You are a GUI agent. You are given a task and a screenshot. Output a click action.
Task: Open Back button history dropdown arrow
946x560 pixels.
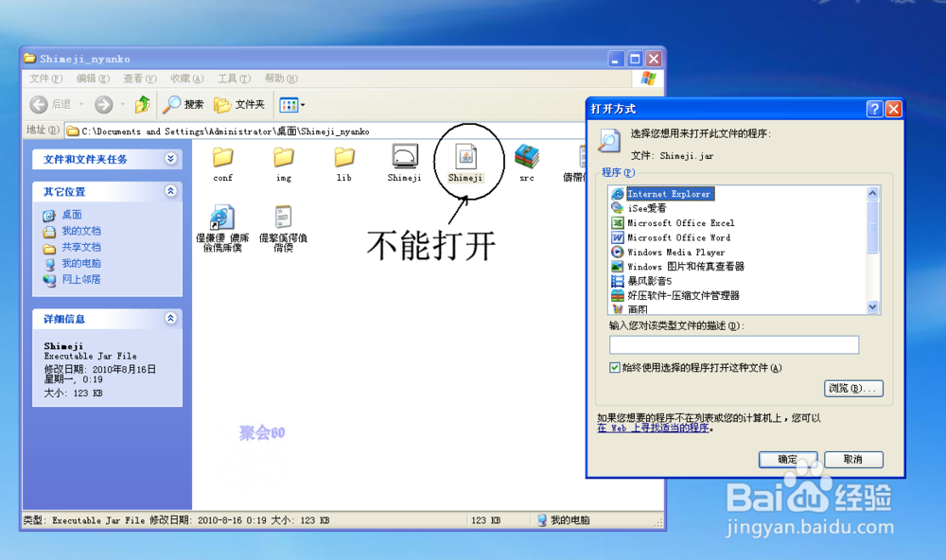(81, 104)
